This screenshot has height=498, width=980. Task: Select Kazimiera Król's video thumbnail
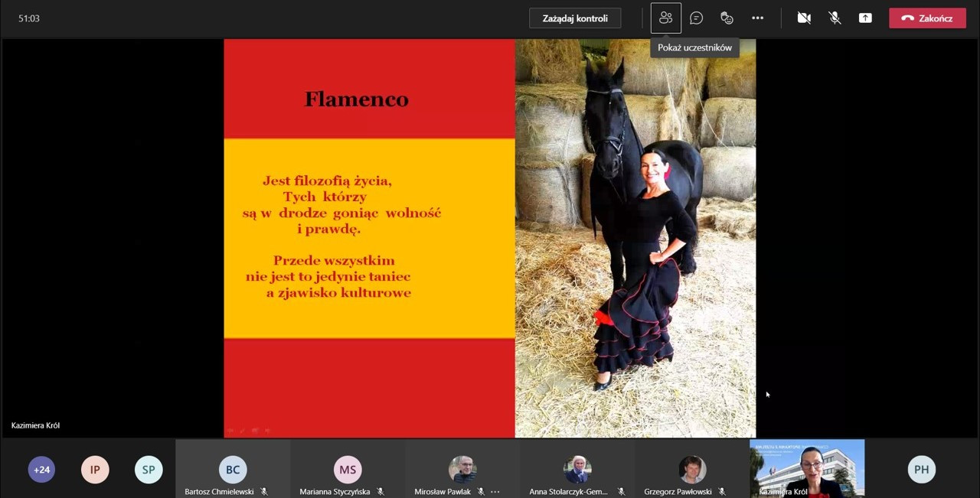[807, 468]
